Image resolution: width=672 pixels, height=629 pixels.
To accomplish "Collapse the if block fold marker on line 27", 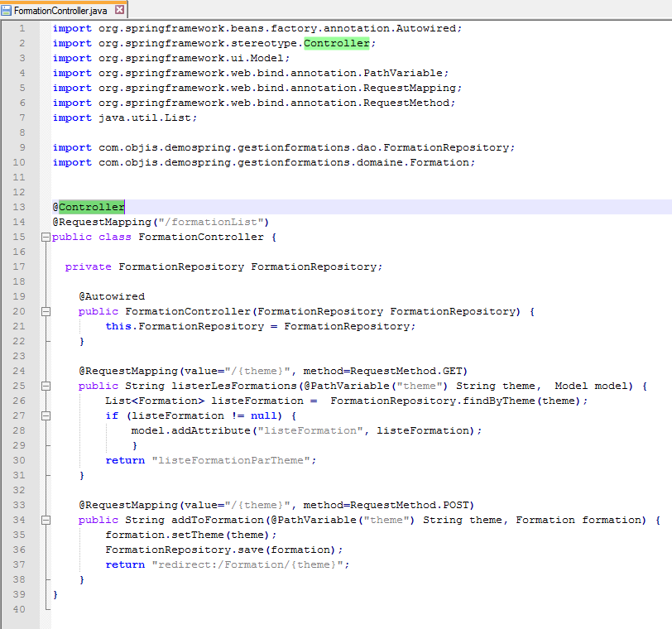I will coord(46,415).
